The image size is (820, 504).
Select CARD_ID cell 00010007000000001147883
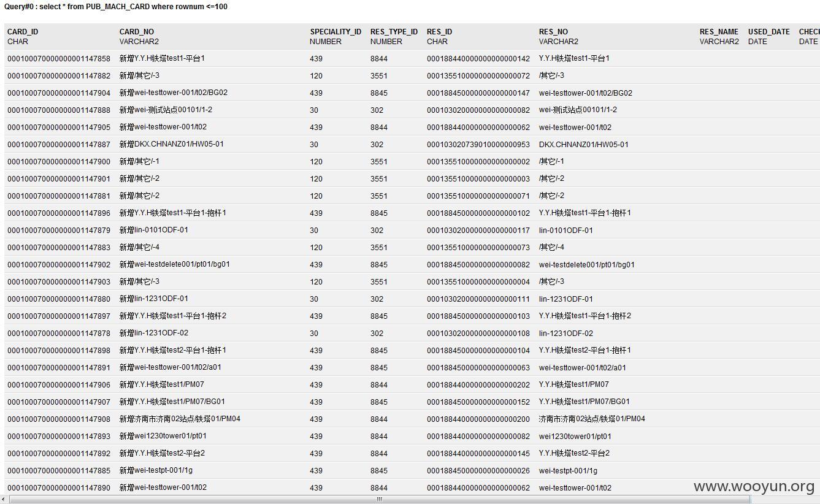click(59, 248)
